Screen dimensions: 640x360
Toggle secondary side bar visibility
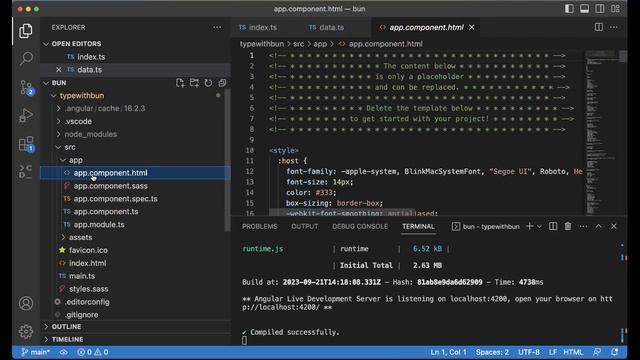pyautogui.click(x=600, y=9)
